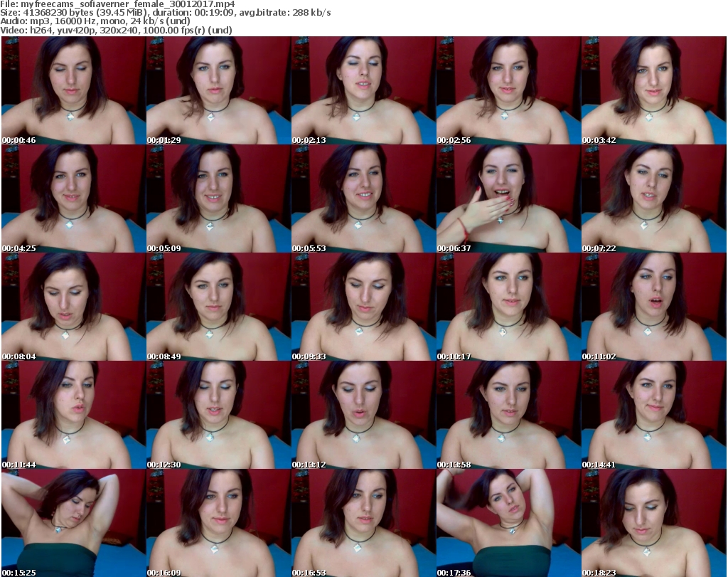
Task: Choose the frame marked 00:14:41
Action: pos(654,415)
